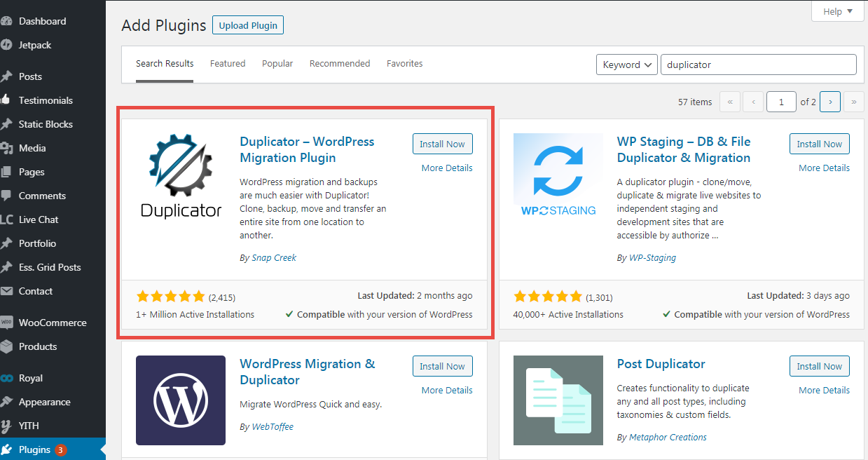Open the Comments bubble icon
Viewport: 868px width, 460px height.
coord(6,196)
